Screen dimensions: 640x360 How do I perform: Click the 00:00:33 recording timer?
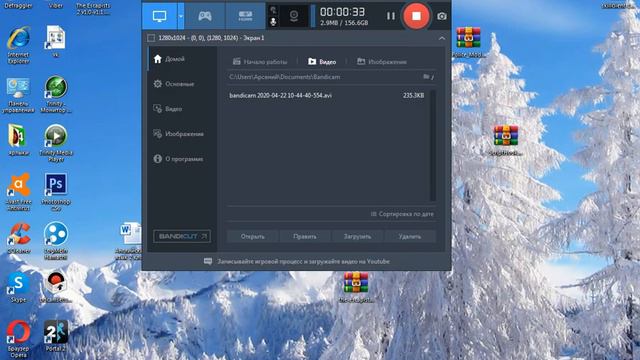click(342, 12)
